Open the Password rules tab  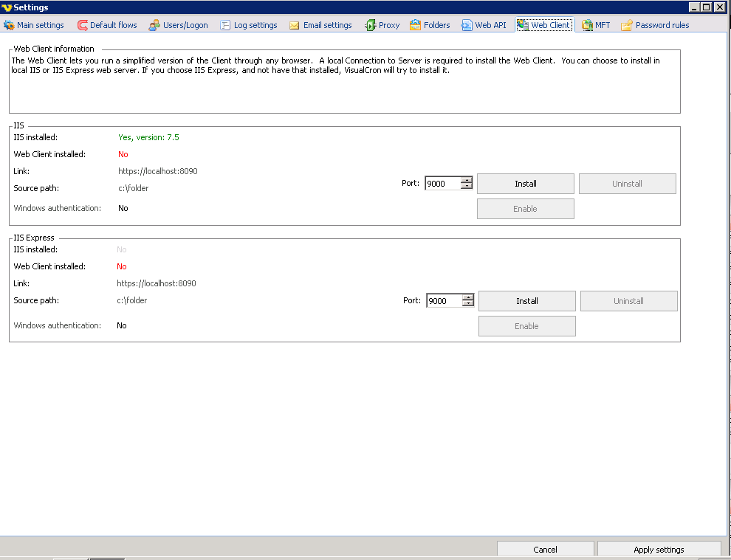(x=662, y=25)
